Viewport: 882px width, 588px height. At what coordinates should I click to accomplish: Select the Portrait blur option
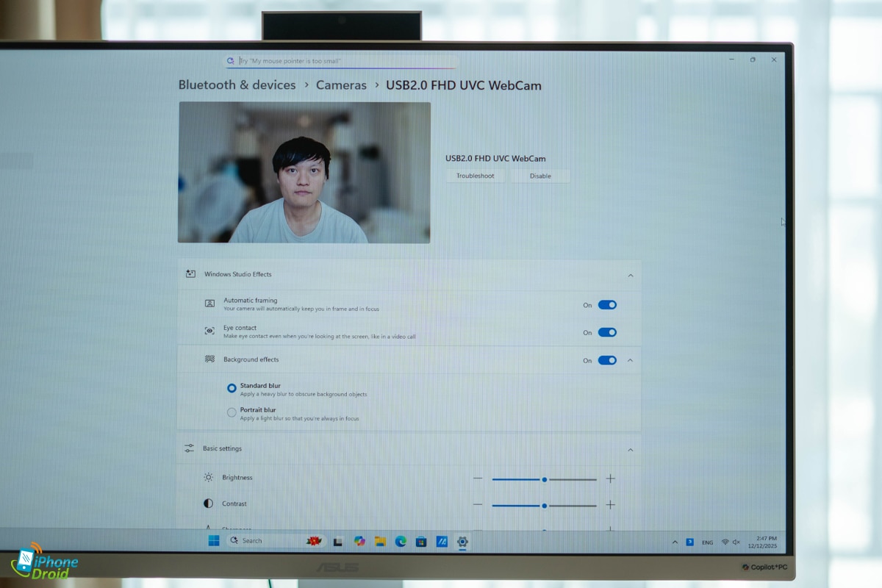pos(232,413)
